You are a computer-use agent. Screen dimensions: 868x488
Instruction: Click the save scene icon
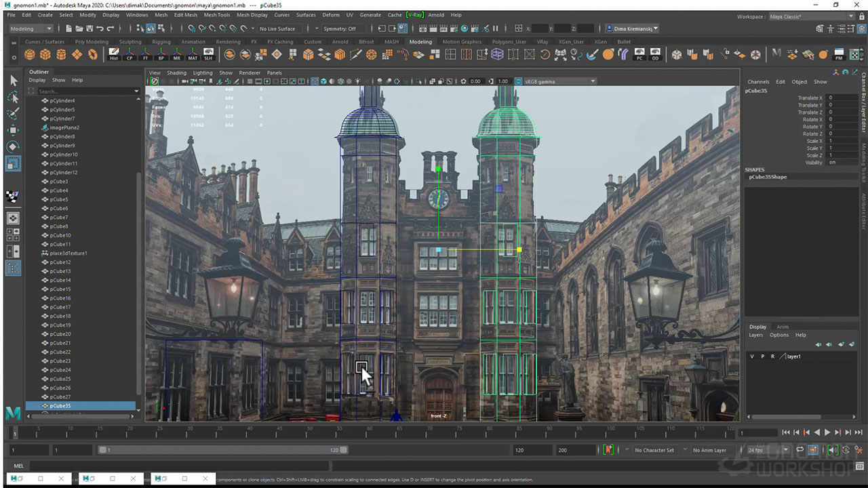(x=90, y=28)
